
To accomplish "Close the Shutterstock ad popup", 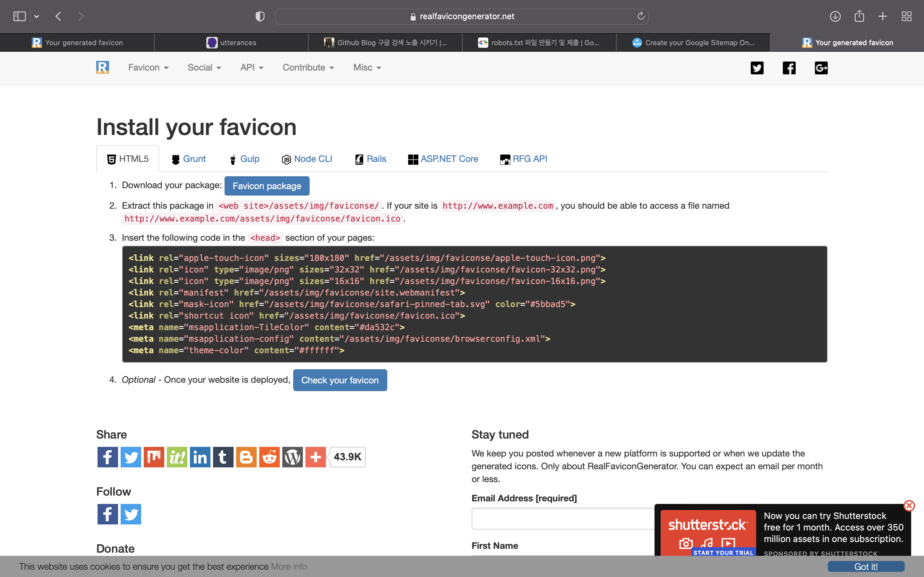I will (909, 506).
